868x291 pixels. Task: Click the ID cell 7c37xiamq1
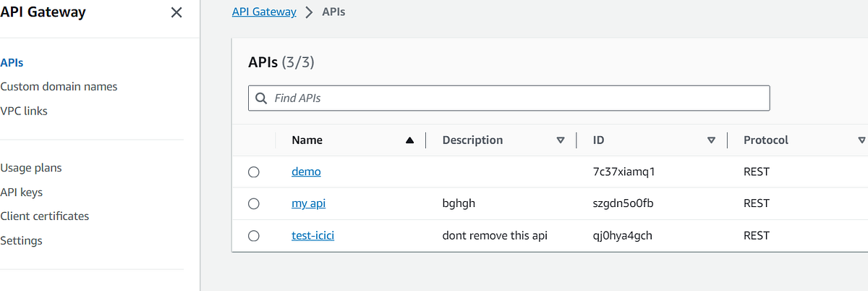[x=624, y=172]
